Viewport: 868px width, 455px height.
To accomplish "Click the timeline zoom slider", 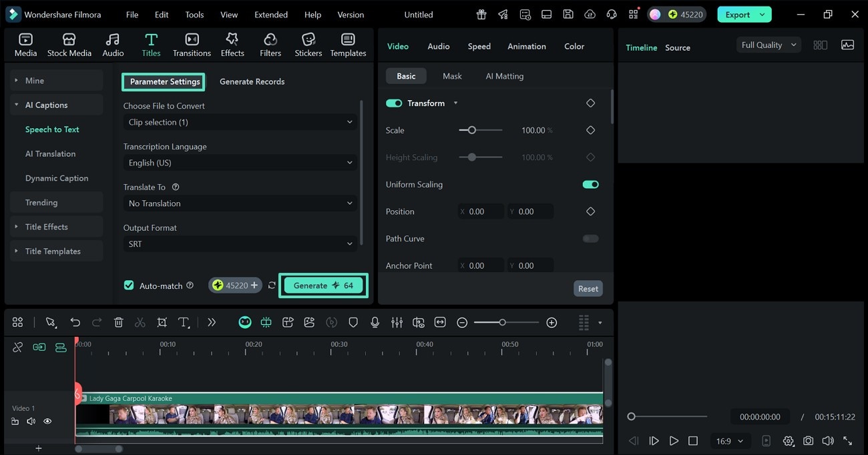I will (x=506, y=322).
